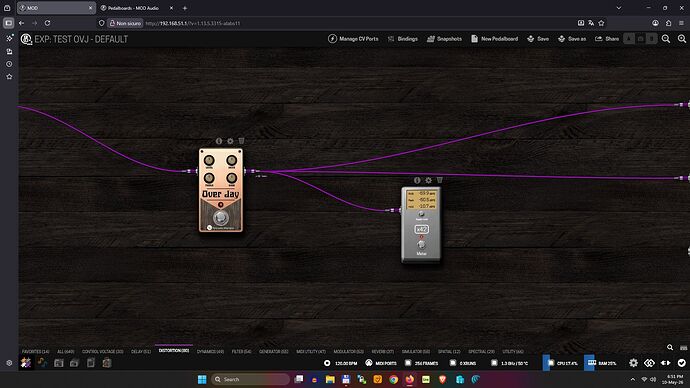Select the MIDI Utility category tab
The image size is (690, 388).
(x=311, y=351)
